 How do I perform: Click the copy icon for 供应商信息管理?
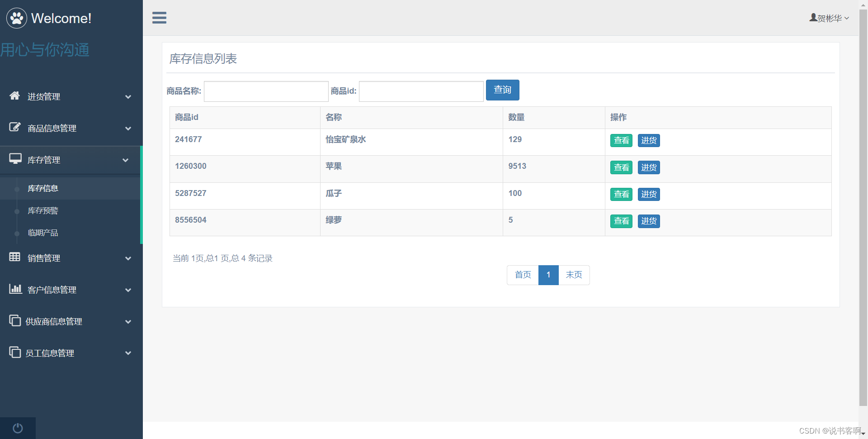point(15,320)
